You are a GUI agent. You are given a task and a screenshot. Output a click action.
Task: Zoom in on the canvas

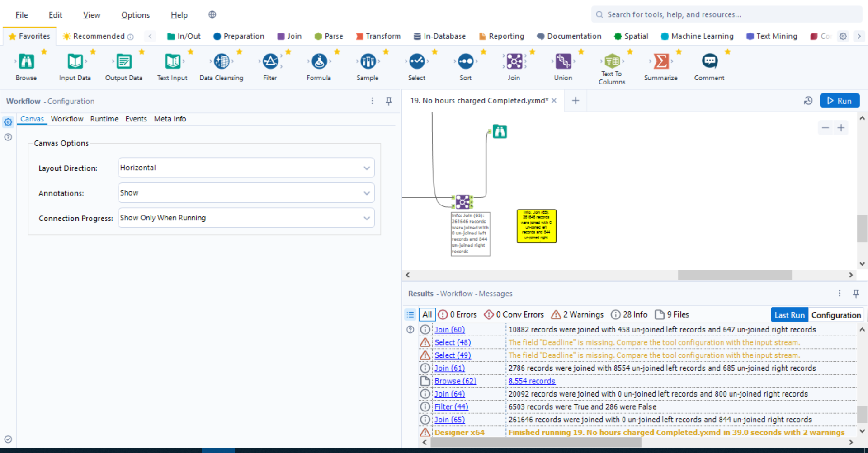[842, 128]
